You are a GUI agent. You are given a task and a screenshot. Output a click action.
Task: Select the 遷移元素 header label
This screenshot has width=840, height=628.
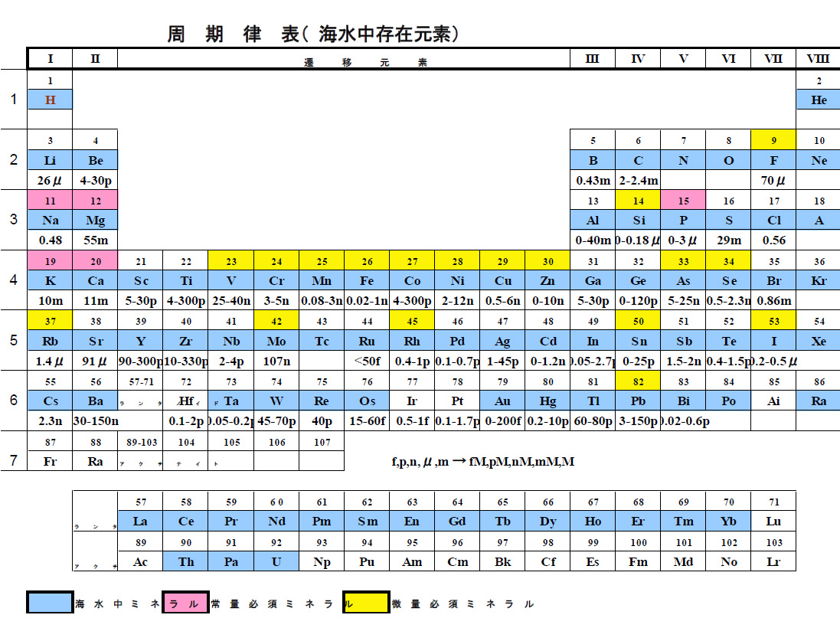pyautogui.click(x=366, y=62)
